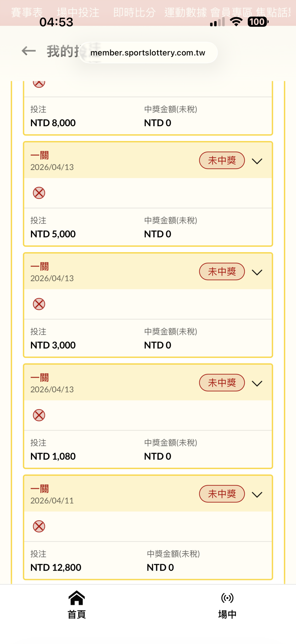
Task: Tap the Wi-Fi status icon
Action: [x=236, y=21]
